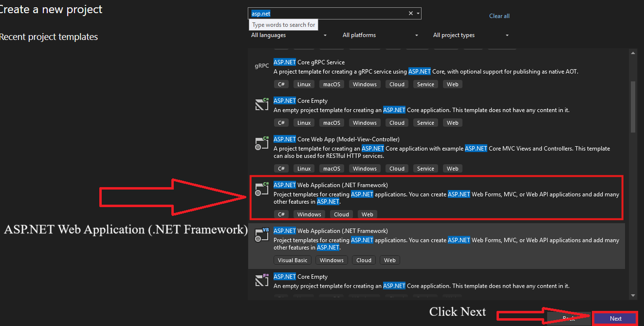Select the first ASP.NET Core Empty C# icon
Viewport: 644px width, 326px height.
pos(262,104)
